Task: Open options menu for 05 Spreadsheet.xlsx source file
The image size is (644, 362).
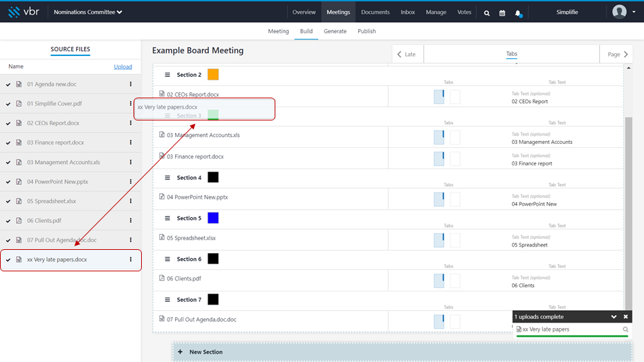Action: 131,201
